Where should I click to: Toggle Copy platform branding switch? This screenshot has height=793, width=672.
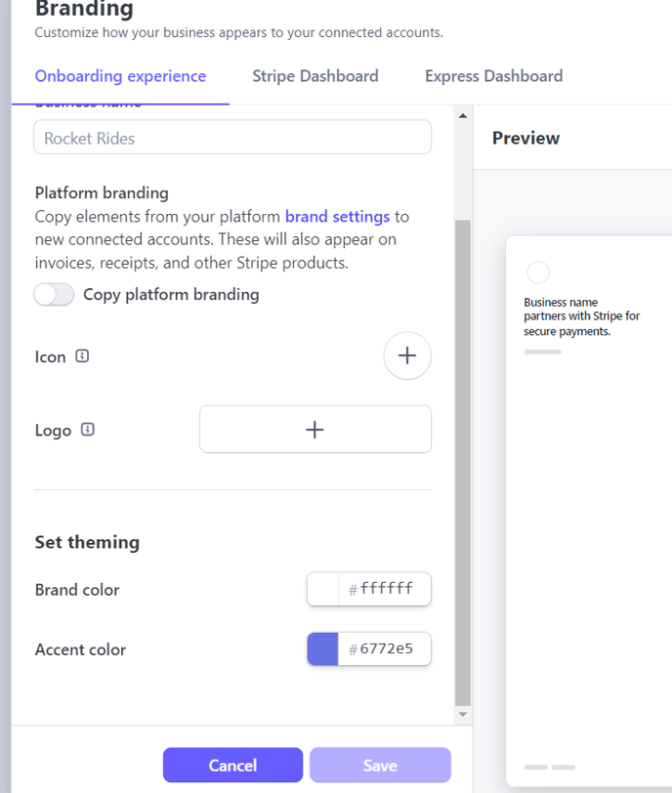(x=54, y=294)
